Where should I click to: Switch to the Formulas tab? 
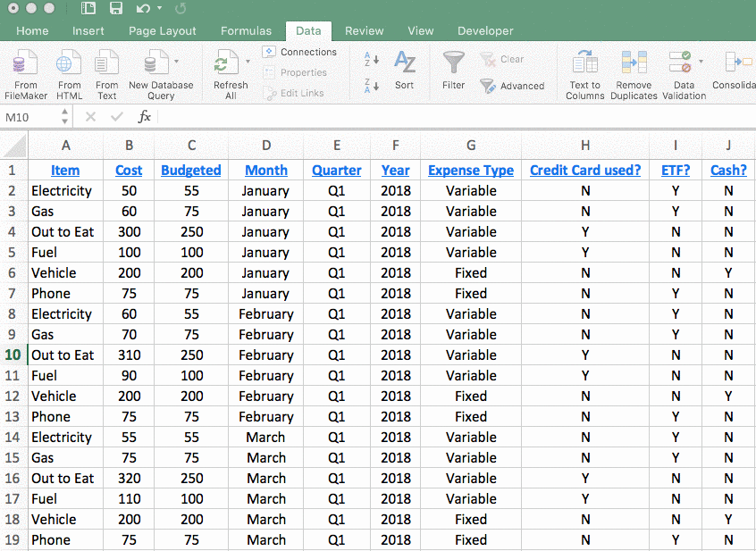246,29
